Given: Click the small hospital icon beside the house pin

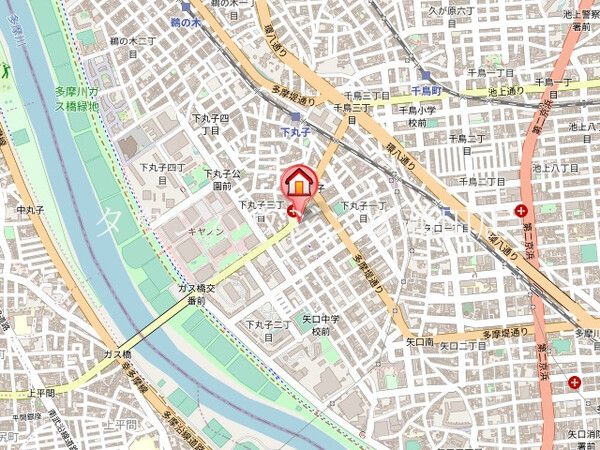Looking at the screenshot, I should point(292,211).
